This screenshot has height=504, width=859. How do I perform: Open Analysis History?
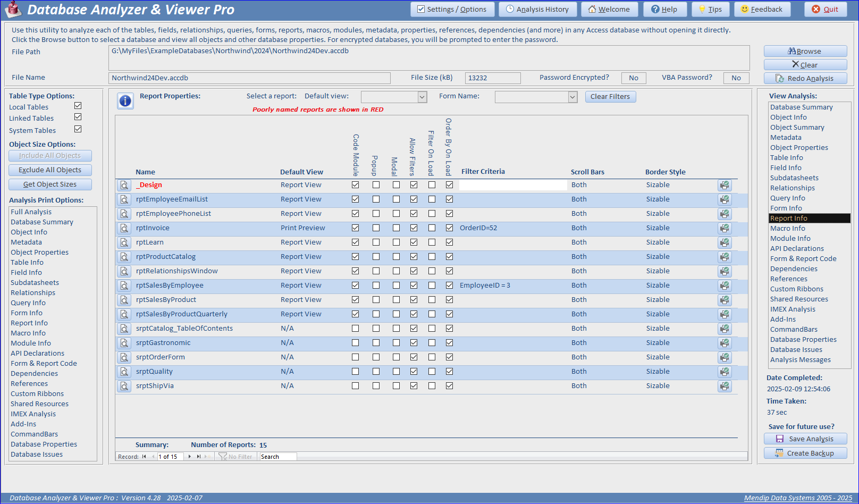point(537,10)
